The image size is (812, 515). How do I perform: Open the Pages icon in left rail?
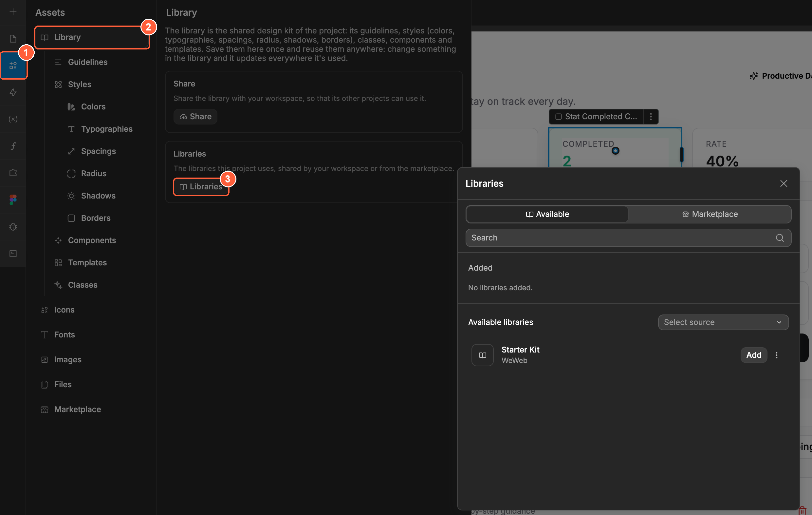point(13,38)
